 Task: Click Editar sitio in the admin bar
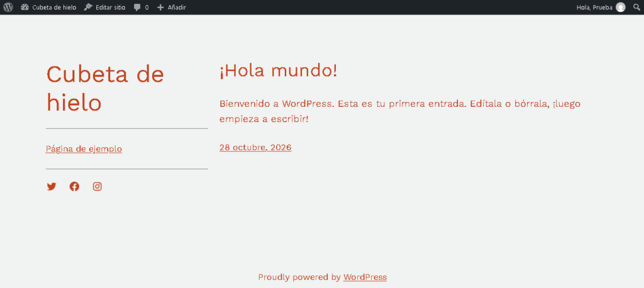(105, 7)
